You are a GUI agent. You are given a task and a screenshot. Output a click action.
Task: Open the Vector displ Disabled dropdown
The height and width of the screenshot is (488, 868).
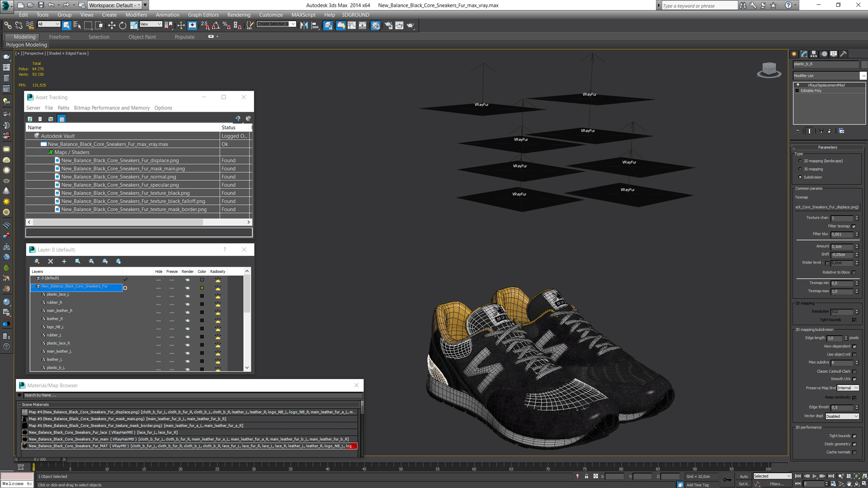pos(842,417)
